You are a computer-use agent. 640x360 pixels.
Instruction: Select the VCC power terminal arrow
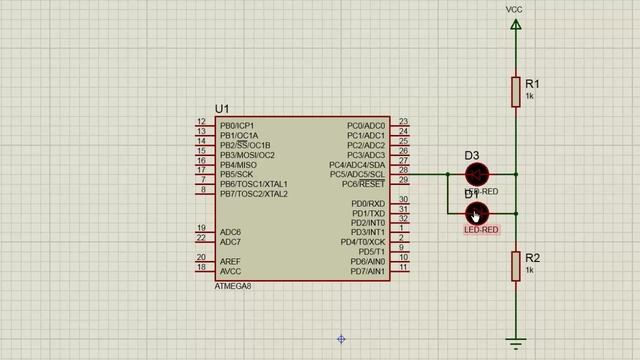(x=516, y=25)
